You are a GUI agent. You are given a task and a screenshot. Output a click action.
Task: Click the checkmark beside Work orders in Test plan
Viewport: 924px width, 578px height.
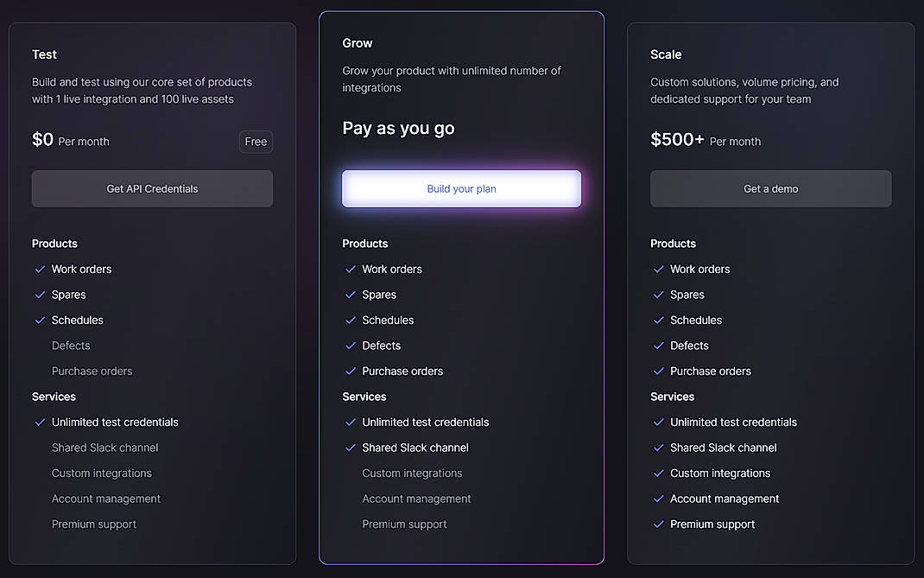[x=40, y=270]
